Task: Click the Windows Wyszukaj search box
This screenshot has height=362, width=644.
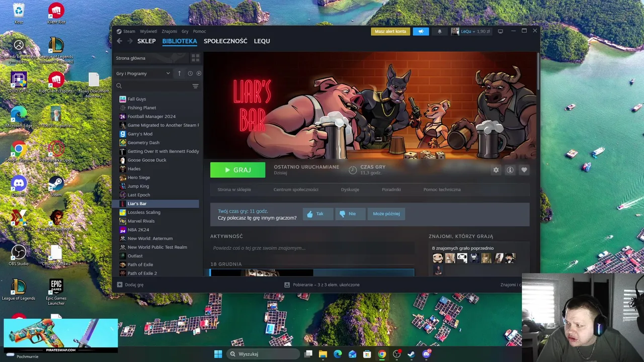Action: coord(263,354)
